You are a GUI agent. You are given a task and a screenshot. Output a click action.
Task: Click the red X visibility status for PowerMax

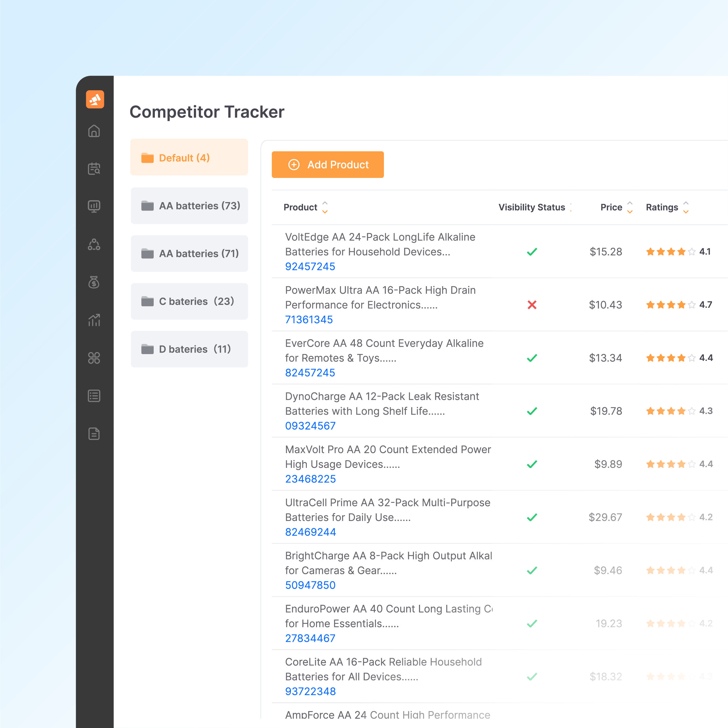532,305
